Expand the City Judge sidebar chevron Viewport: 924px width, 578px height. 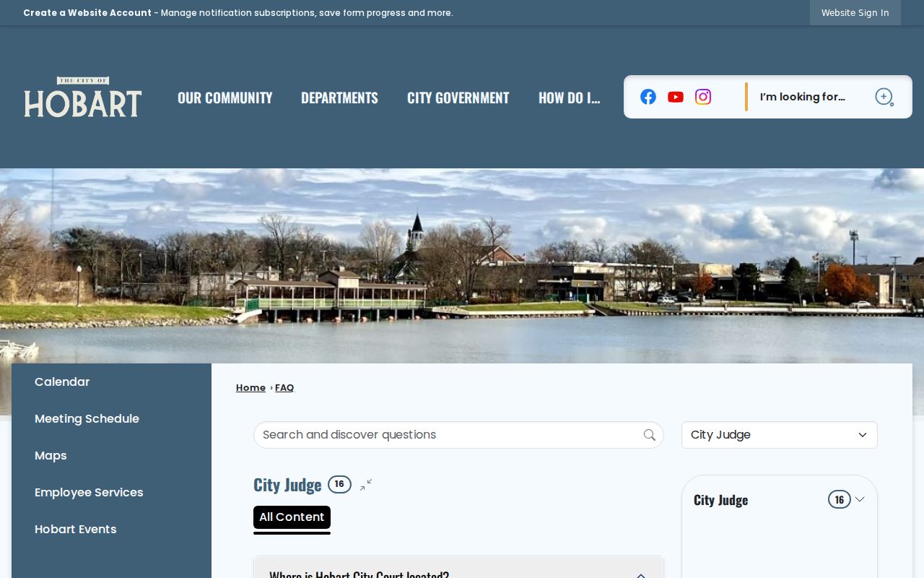click(860, 499)
